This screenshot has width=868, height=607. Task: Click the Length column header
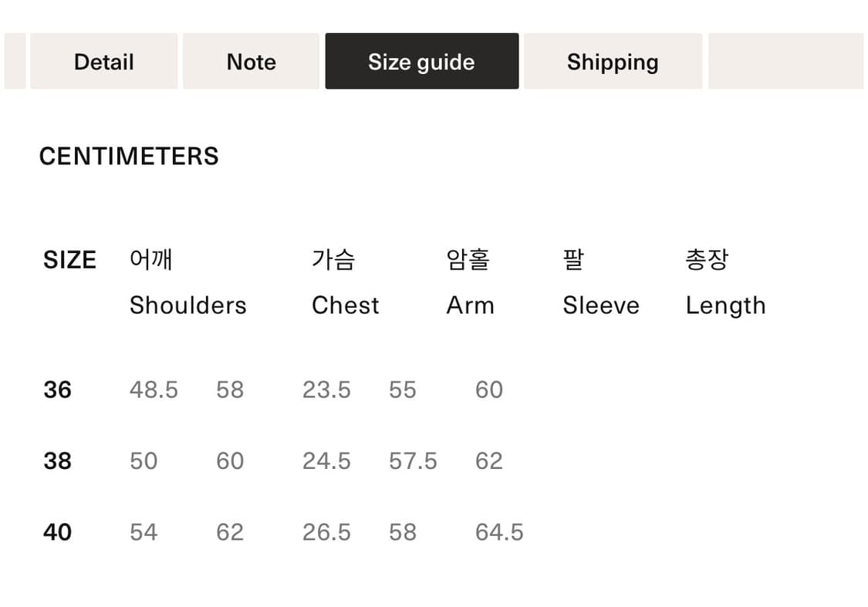click(x=725, y=305)
